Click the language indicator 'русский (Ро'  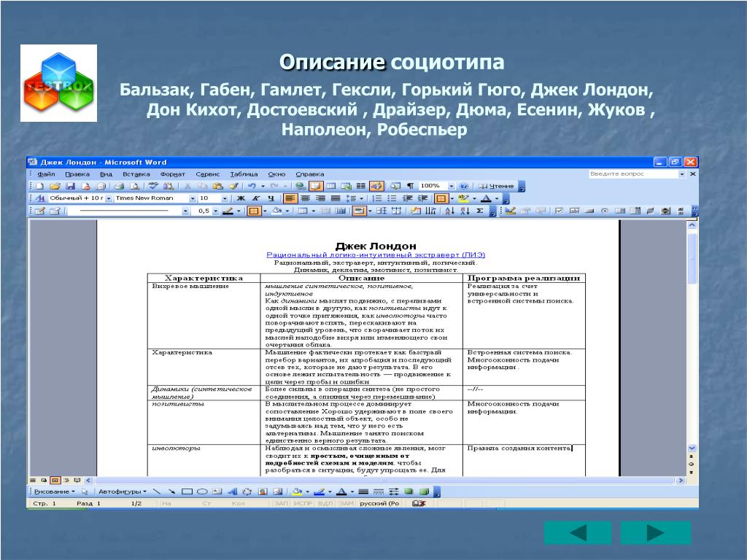tap(379, 503)
